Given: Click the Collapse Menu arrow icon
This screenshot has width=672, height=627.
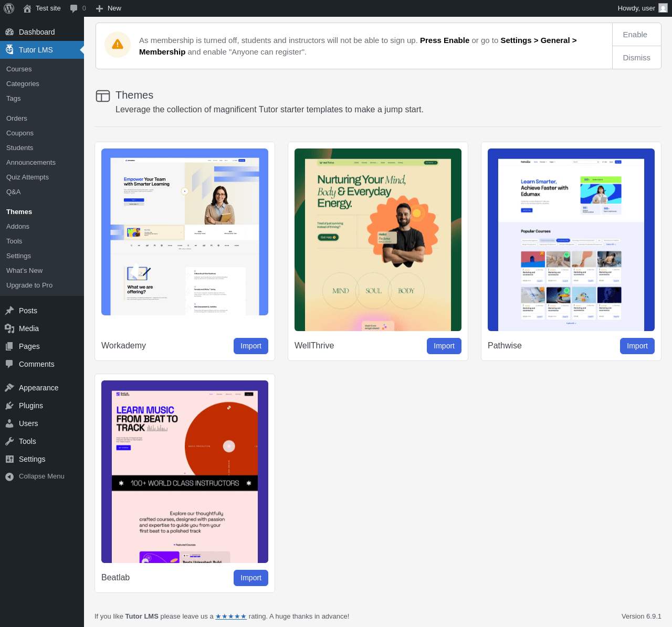Looking at the screenshot, I should tap(9, 476).
